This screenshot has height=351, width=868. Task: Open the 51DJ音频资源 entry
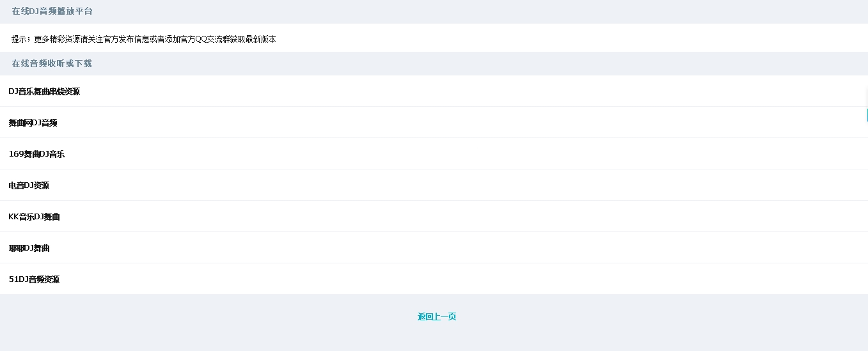pos(34,279)
